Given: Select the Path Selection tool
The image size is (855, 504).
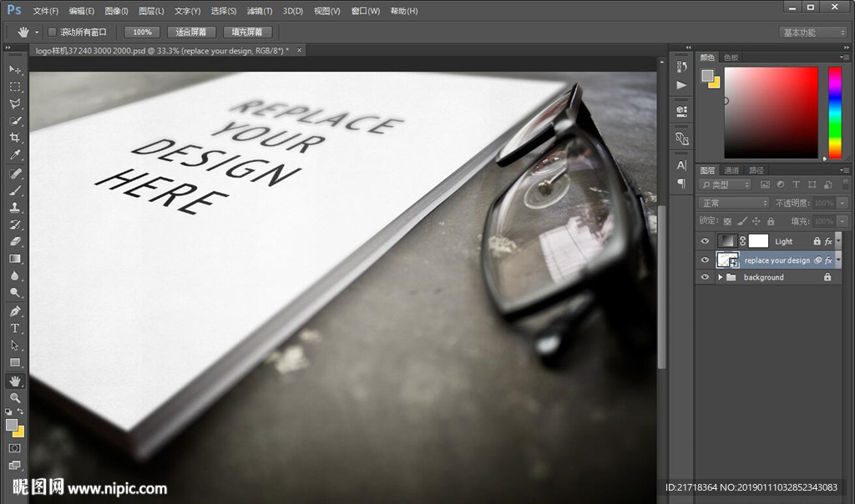Looking at the screenshot, I should tap(15, 345).
